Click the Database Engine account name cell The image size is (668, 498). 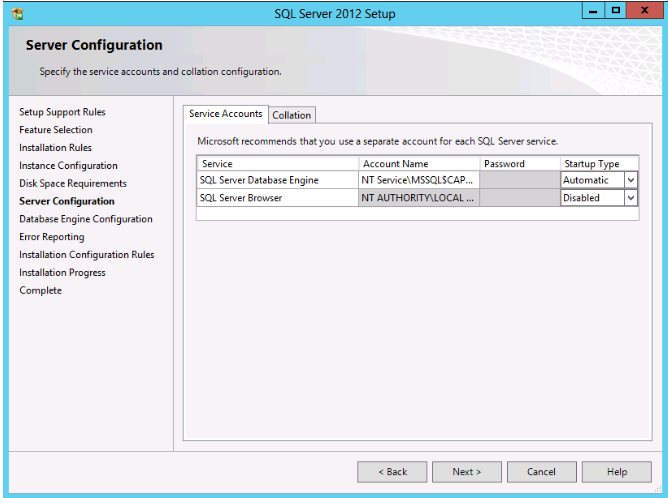point(419,180)
